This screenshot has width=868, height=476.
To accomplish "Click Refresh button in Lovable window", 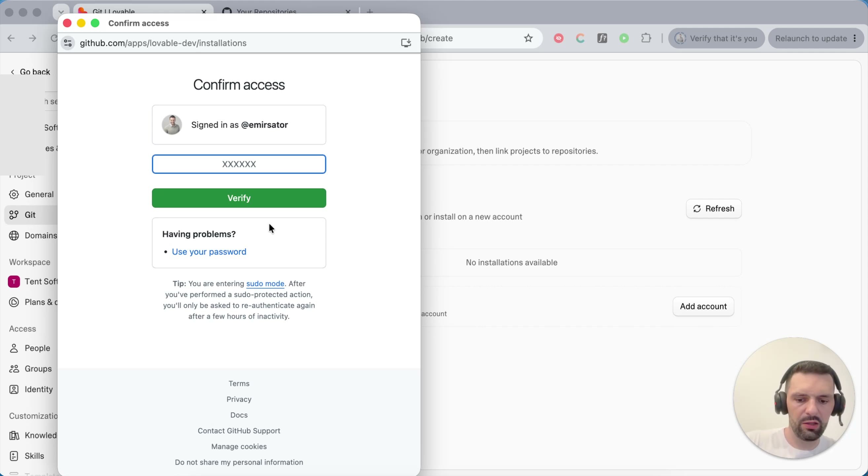I will [714, 209].
